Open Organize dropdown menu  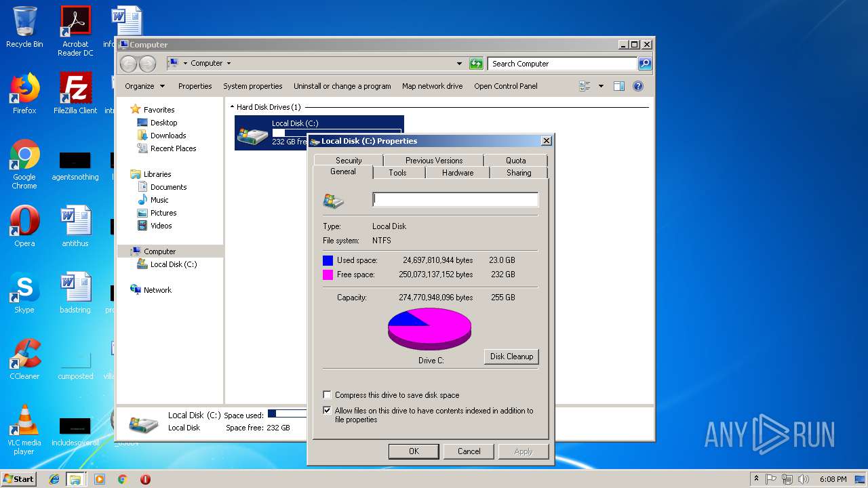[x=145, y=86]
